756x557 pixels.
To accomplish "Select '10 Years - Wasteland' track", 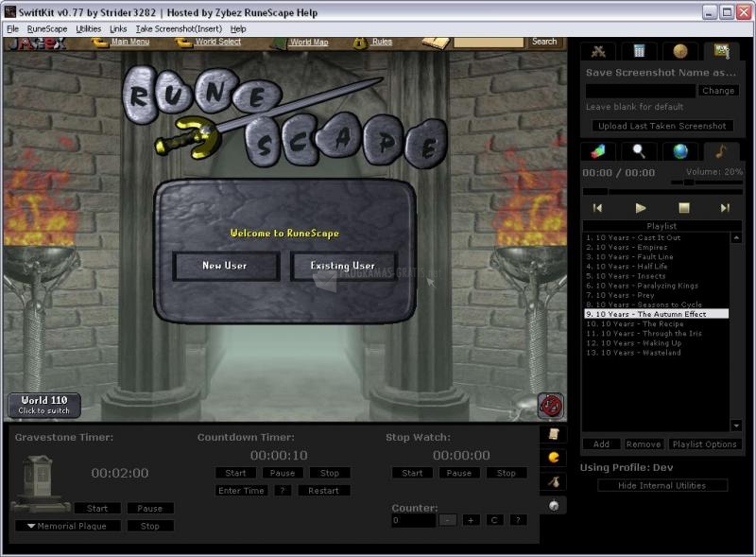I will (x=657, y=353).
